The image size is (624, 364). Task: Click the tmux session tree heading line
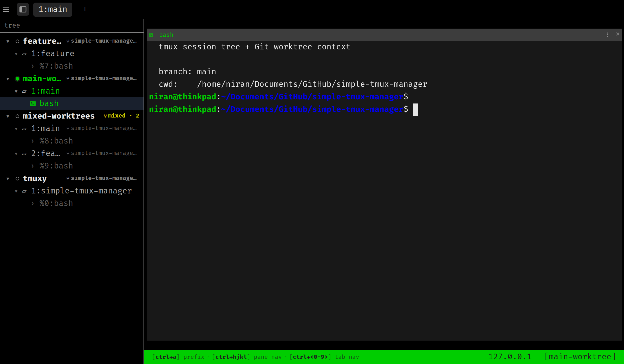pyautogui.click(x=255, y=47)
